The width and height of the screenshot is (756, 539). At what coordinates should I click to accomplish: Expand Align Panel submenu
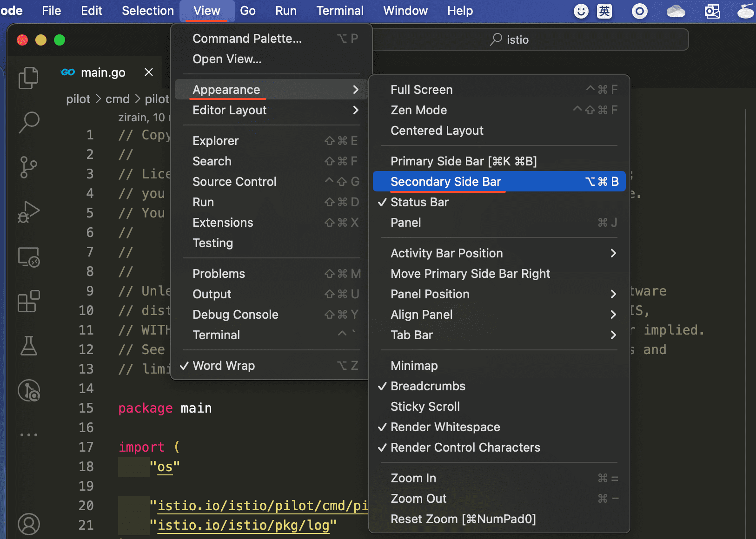tap(499, 315)
